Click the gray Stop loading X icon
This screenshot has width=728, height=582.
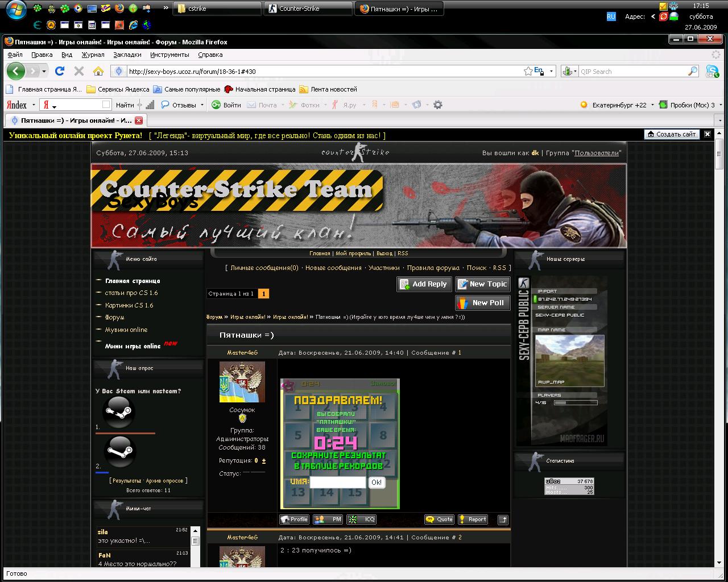[x=79, y=71]
